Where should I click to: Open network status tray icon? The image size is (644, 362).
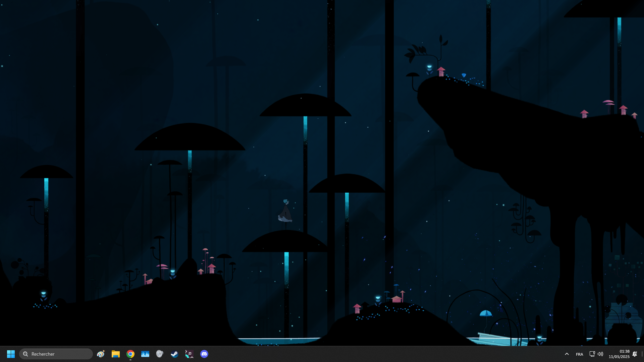(x=592, y=354)
